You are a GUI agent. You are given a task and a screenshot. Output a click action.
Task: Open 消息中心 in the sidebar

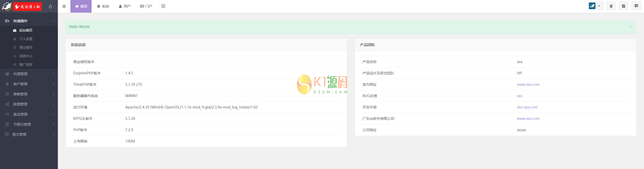point(26,56)
